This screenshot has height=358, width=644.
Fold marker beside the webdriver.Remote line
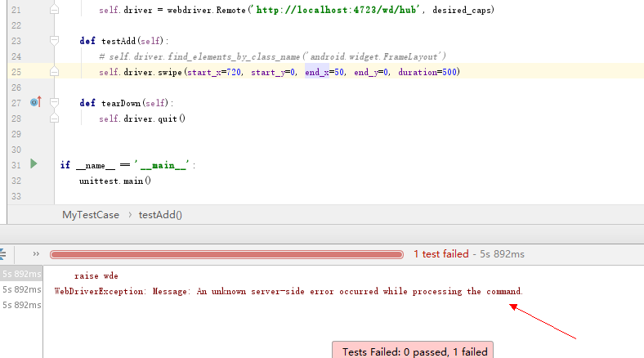coord(54,10)
